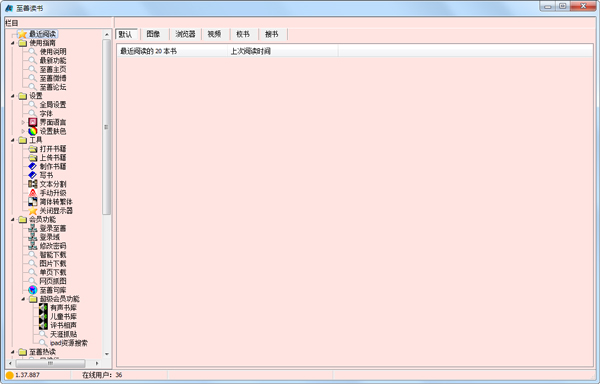Image resolution: width=600 pixels, height=384 pixels.
Task: Click the 儿童书库 speaker icon
Action: 43,316
